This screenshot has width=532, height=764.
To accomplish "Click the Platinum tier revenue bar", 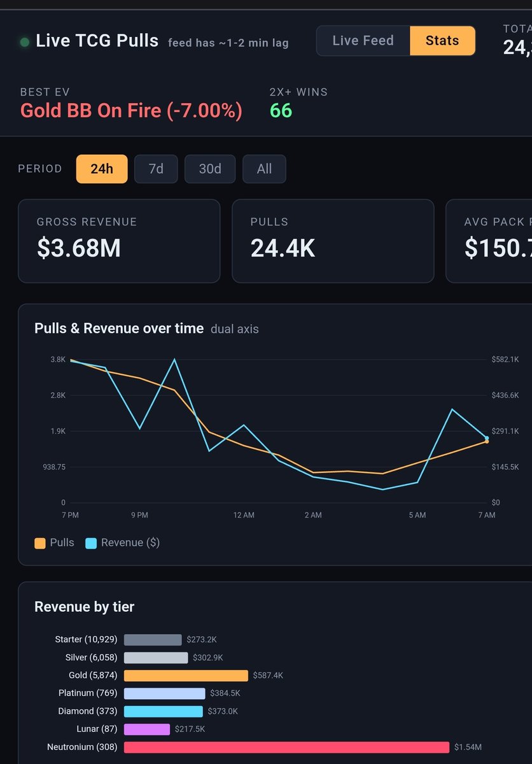I will pos(165,693).
